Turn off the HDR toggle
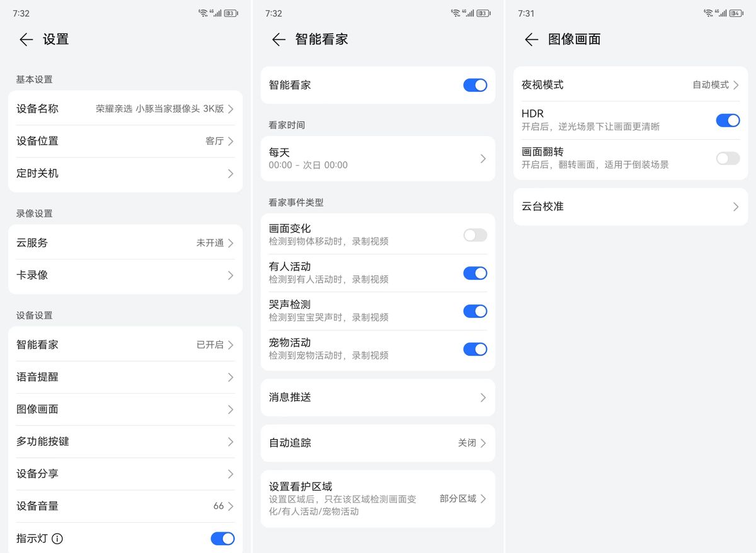756x553 pixels. pyautogui.click(x=728, y=120)
